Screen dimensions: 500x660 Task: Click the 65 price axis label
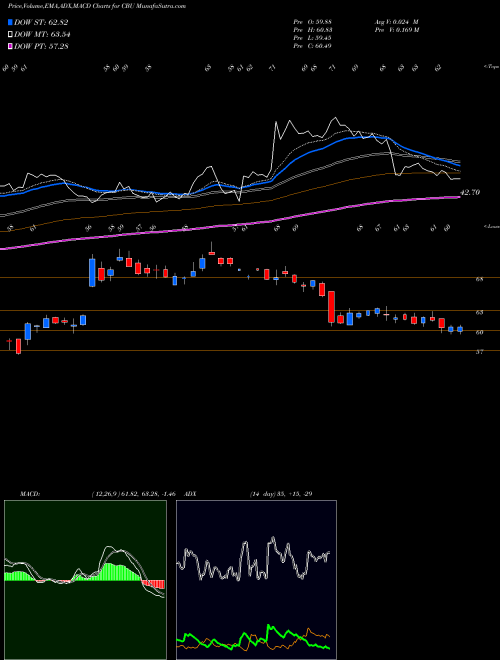tap(480, 312)
